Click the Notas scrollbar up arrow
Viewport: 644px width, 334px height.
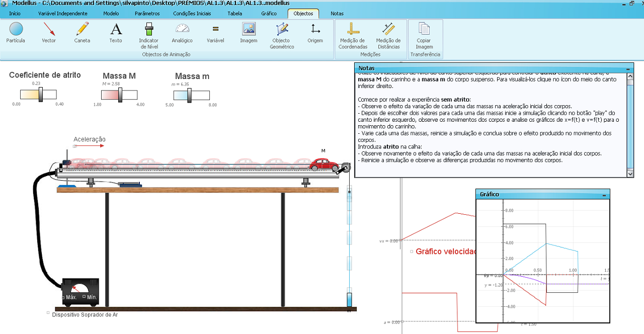[x=630, y=76]
